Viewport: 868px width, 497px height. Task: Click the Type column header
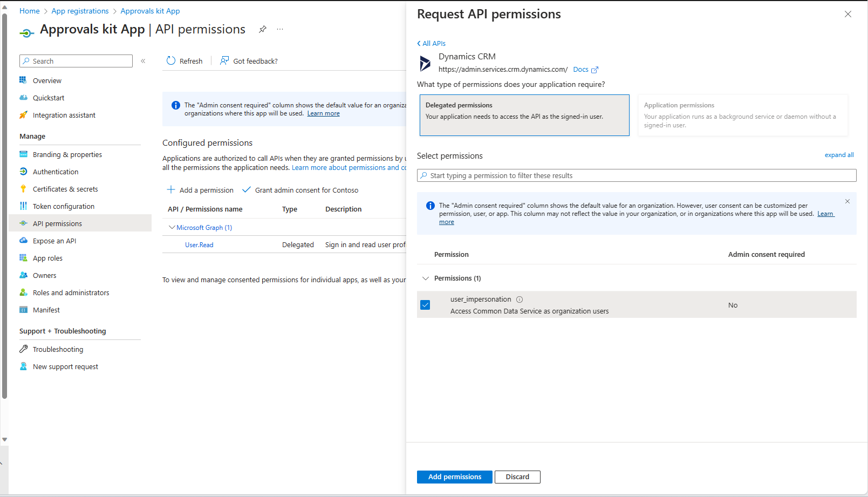(290, 209)
